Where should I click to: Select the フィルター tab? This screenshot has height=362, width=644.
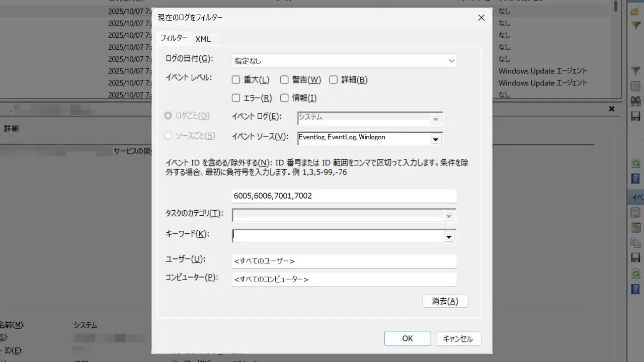coord(174,38)
